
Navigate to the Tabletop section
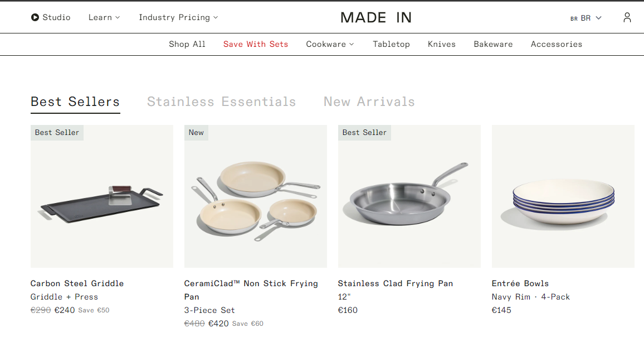click(x=391, y=44)
